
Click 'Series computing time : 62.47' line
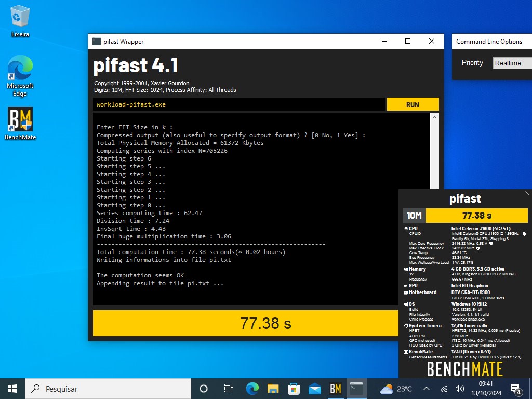(x=149, y=213)
